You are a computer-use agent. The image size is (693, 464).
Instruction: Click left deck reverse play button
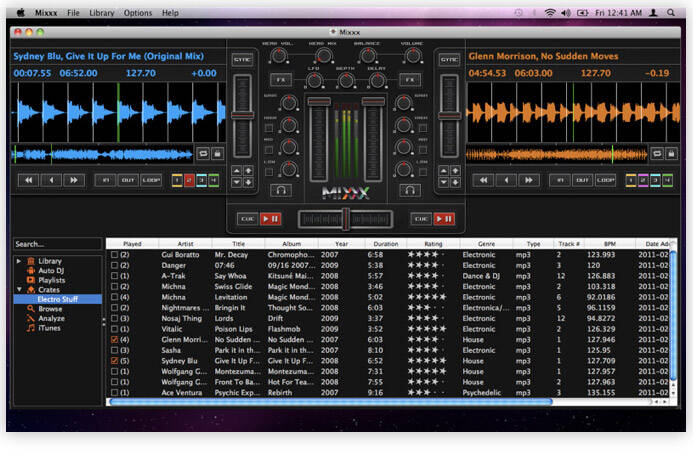[51, 180]
